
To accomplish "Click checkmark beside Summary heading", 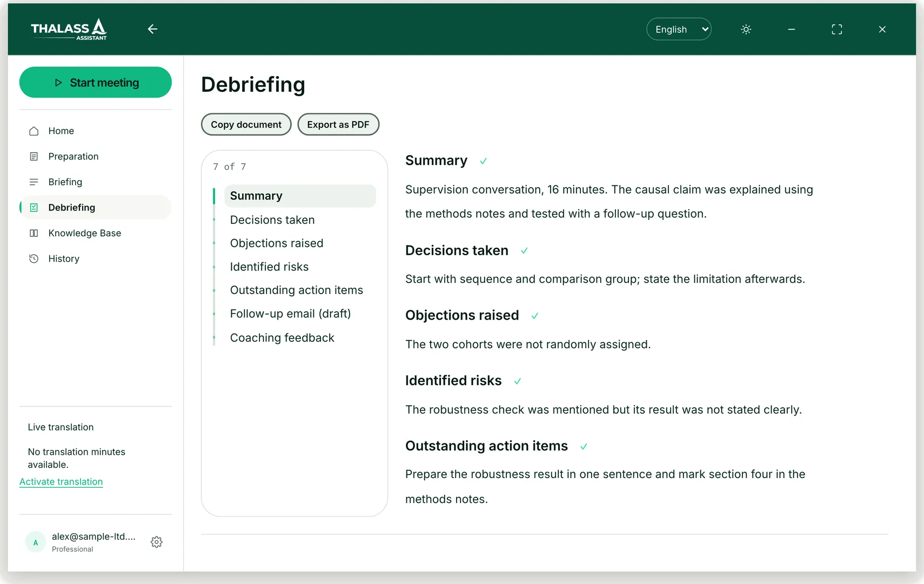I will 483,161.
